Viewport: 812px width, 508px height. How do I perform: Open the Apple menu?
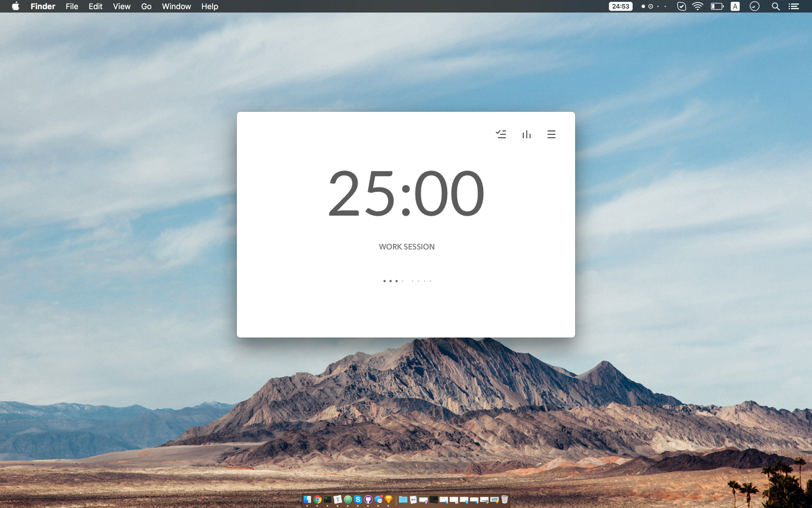15,6
